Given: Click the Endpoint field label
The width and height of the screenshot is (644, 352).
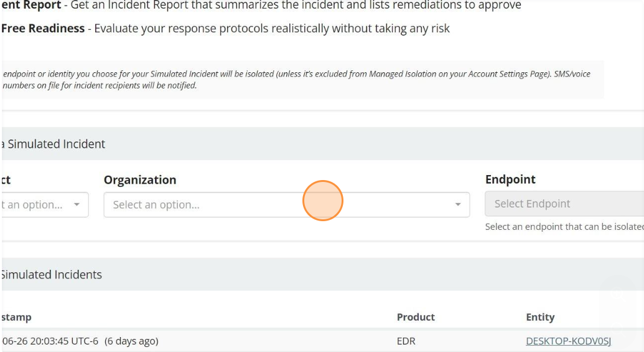Looking at the screenshot, I should pos(510,179).
